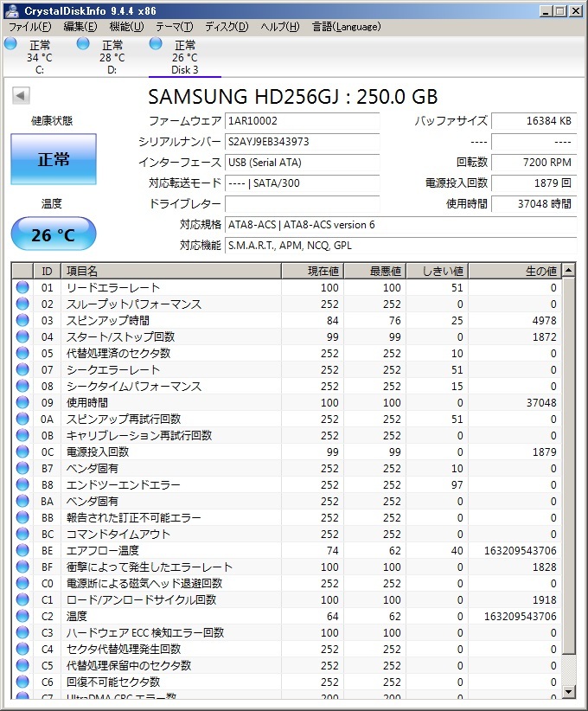
Task: Select the 回復不可能セクタ数 row text
Action: pyautogui.click(x=113, y=682)
